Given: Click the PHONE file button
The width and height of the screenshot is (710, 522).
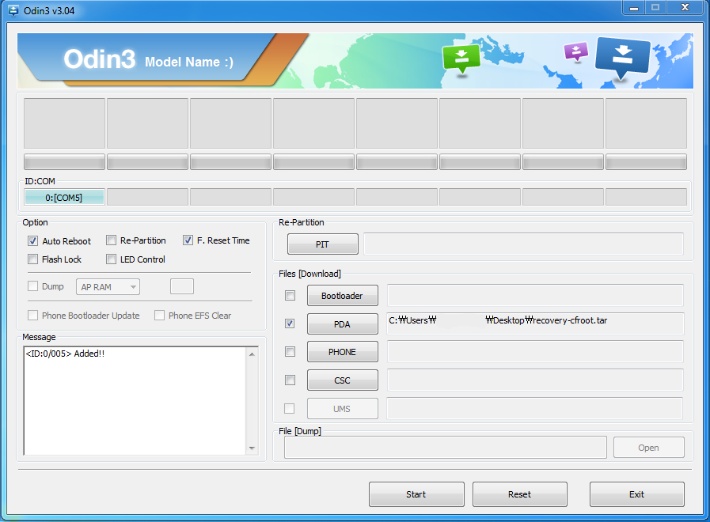Looking at the screenshot, I should [x=342, y=352].
